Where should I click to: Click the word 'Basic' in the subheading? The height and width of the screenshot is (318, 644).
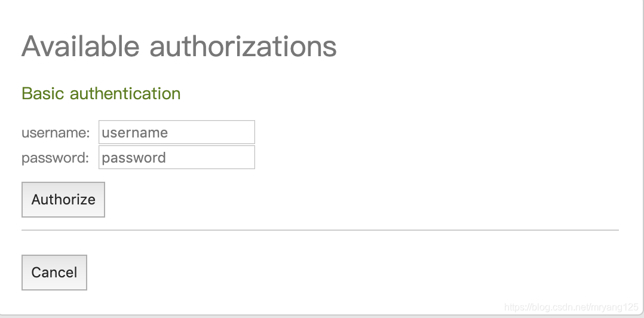click(43, 94)
